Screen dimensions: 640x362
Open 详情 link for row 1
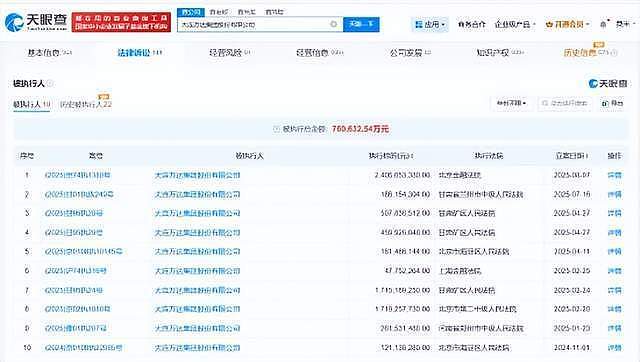614,175
